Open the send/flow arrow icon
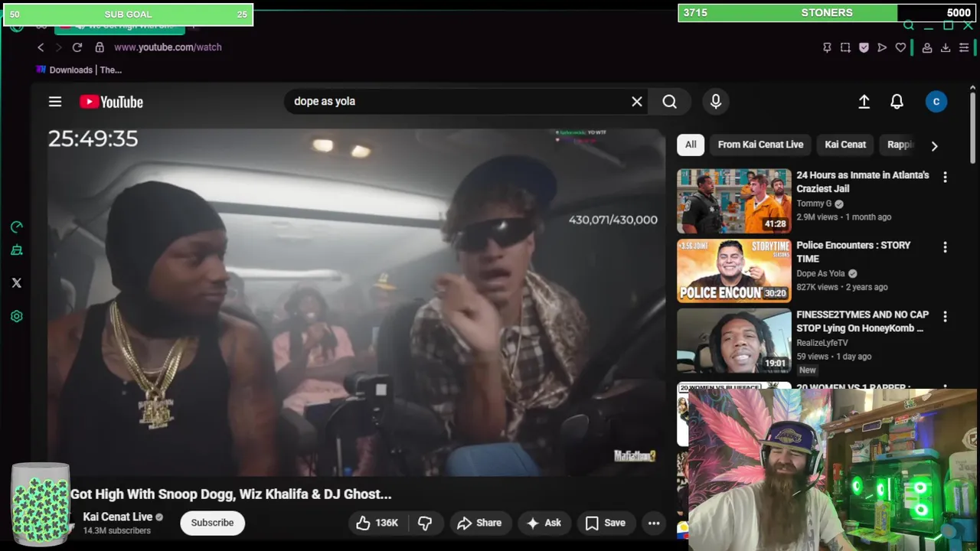980x551 pixels. (x=882, y=47)
